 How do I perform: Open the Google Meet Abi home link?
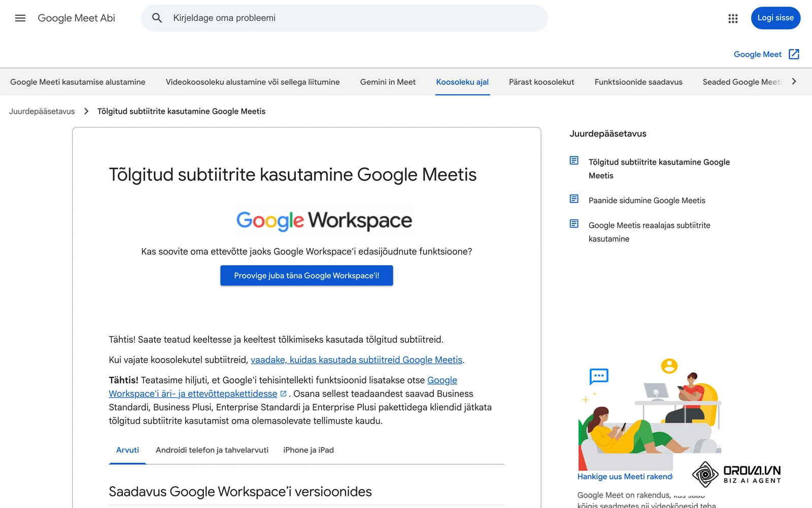coord(77,18)
